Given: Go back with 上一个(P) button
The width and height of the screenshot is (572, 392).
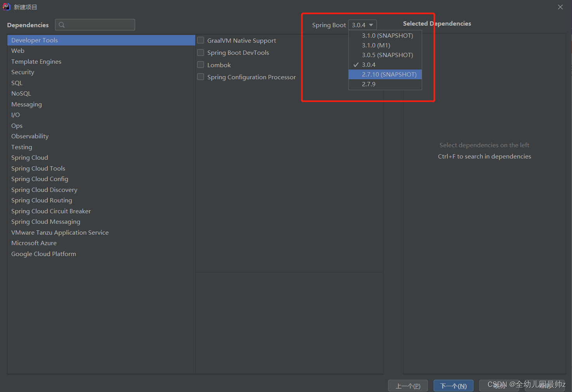Looking at the screenshot, I should pos(408,386).
